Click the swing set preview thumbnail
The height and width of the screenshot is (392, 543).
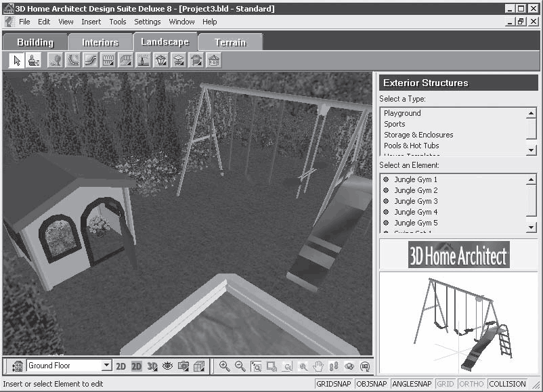(x=458, y=322)
